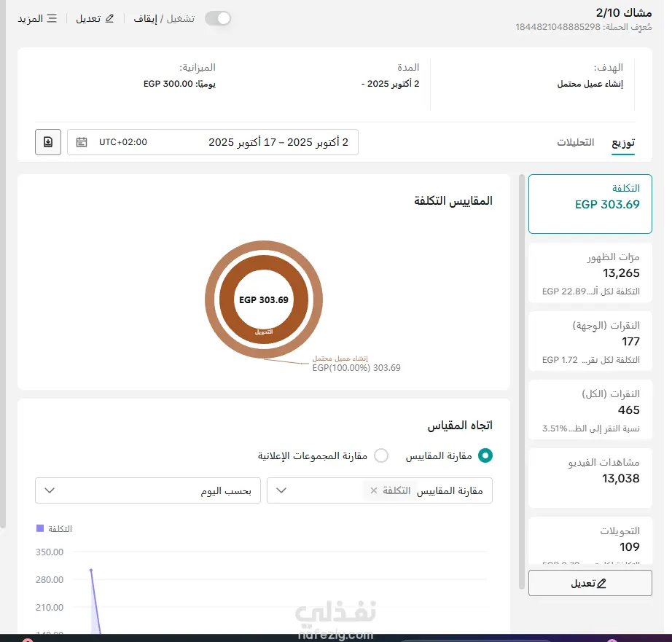672x642 pixels.
Task: Click the تشغيل / إيقاف label
Action: [164, 18]
